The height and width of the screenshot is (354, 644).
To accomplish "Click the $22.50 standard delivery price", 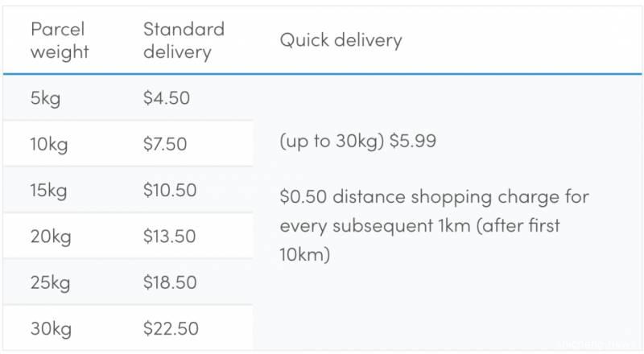I will pyautogui.click(x=171, y=328).
